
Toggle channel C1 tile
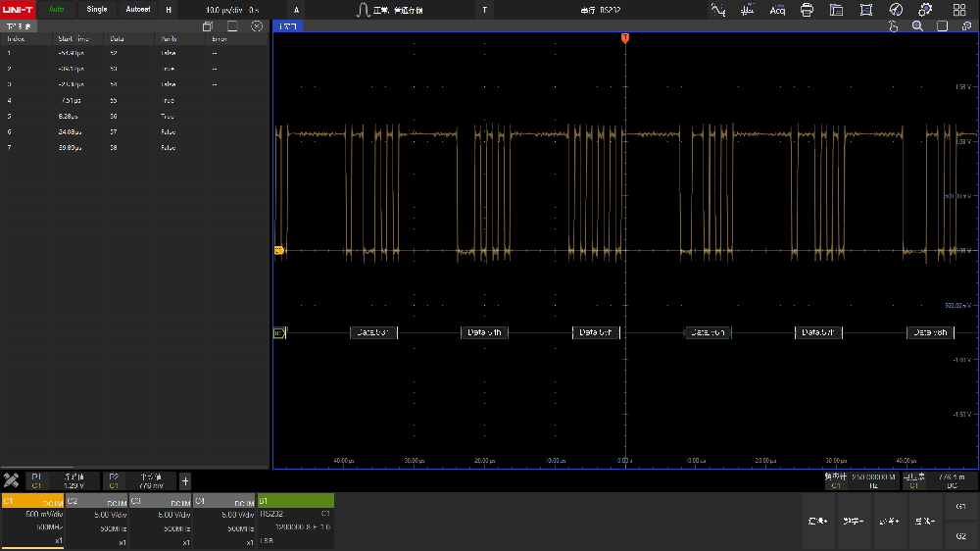click(x=32, y=521)
